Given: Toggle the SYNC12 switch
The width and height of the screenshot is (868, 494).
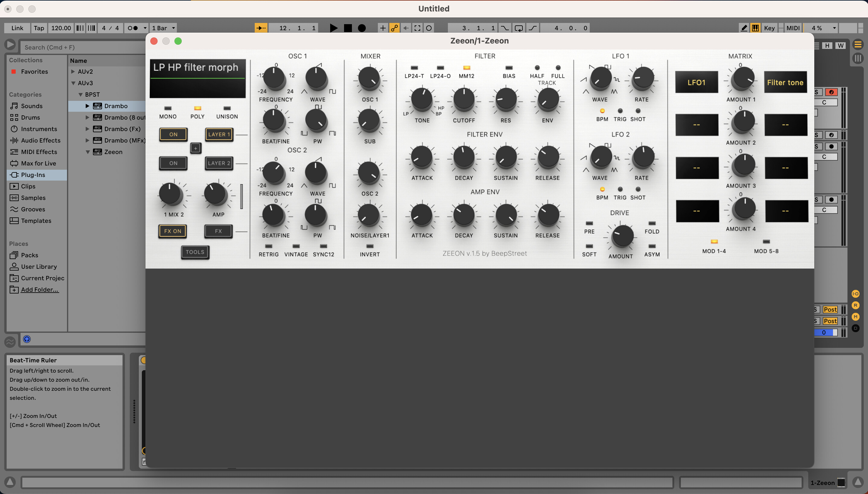Looking at the screenshot, I should click(324, 246).
